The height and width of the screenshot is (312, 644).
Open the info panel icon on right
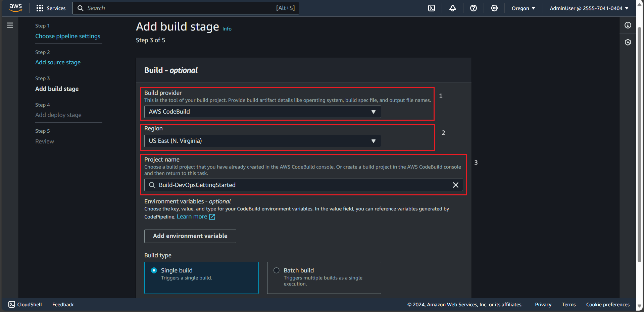tap(628, 25)
